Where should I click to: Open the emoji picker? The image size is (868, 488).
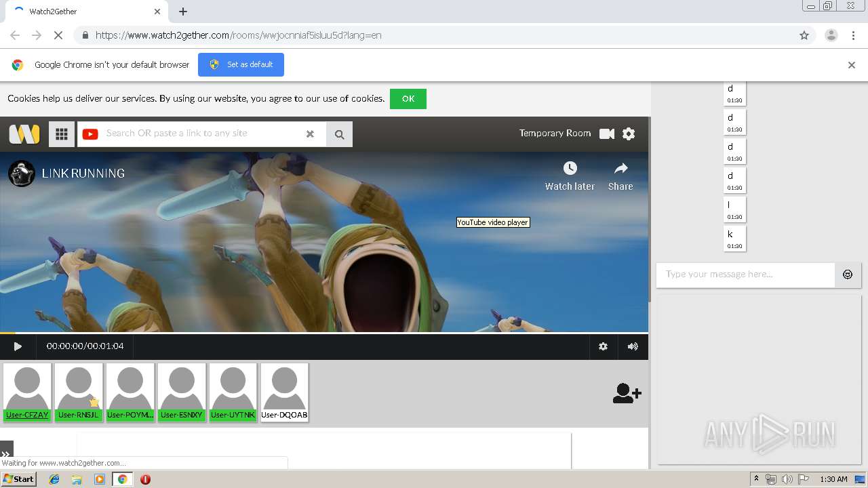coord(848,274)
